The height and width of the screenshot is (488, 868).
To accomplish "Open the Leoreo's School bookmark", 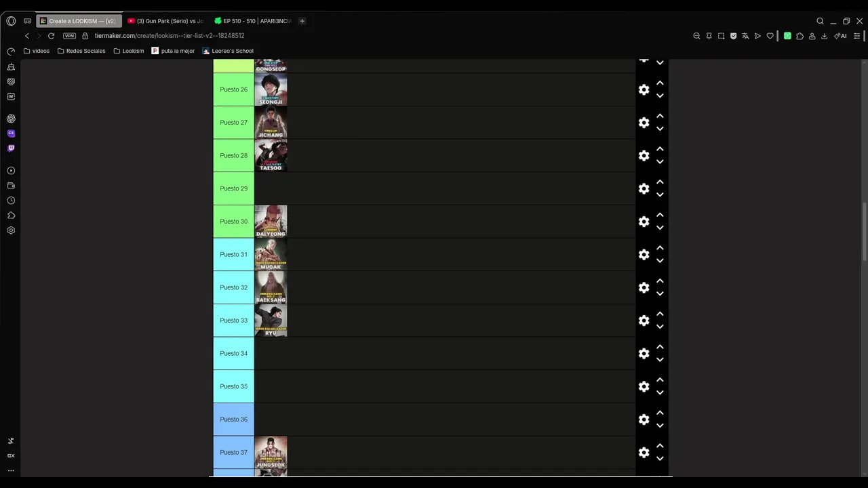I will coord(228,51).
